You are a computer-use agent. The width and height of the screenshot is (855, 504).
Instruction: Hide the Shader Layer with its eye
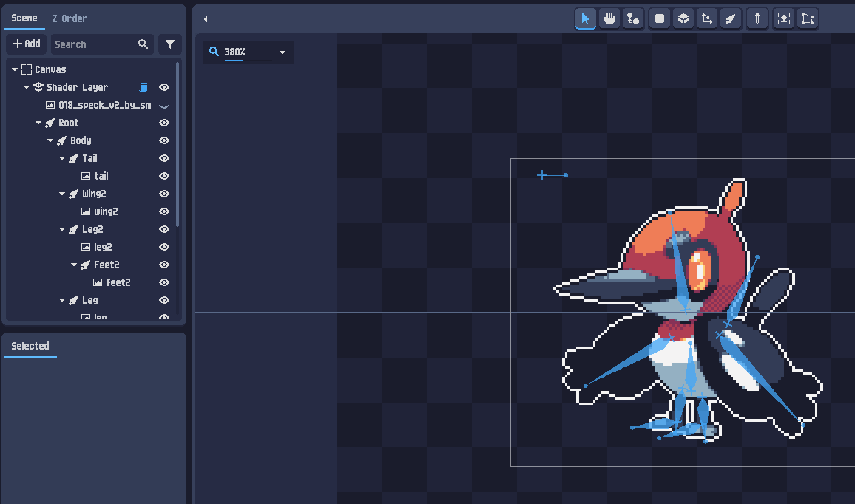(164, 87)
